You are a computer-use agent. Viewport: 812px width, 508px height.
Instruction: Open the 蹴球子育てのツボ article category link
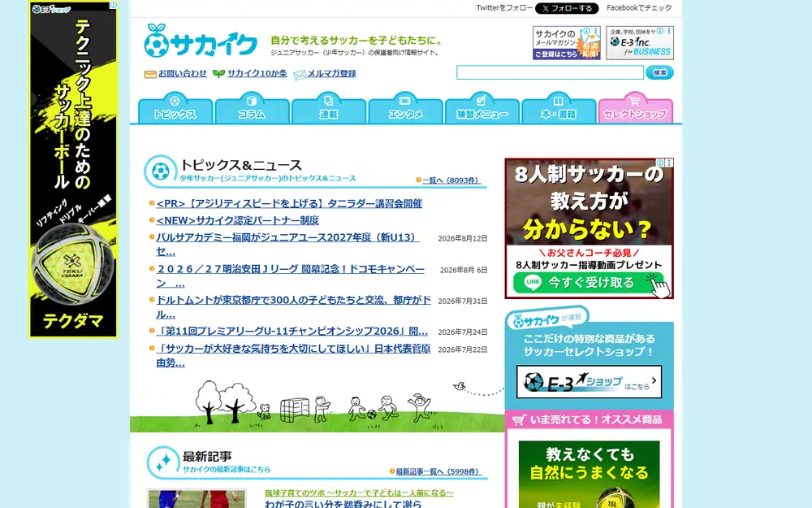pos(359,493)
